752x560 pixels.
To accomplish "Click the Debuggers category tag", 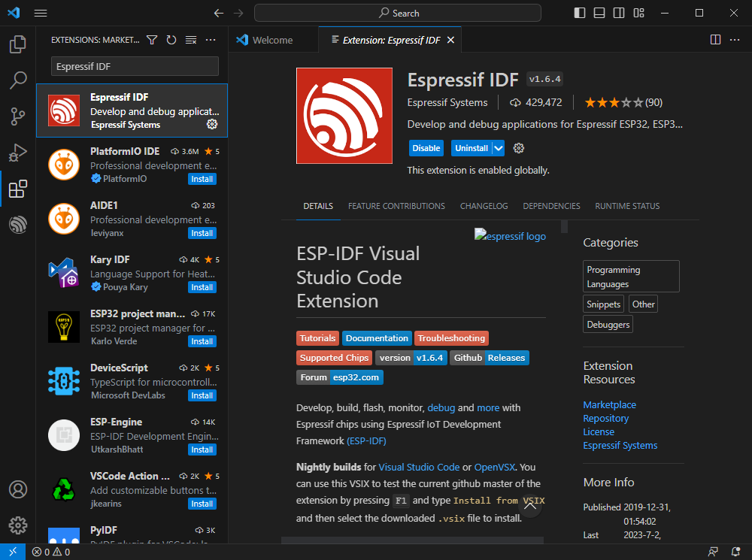I will pos(608,325).
